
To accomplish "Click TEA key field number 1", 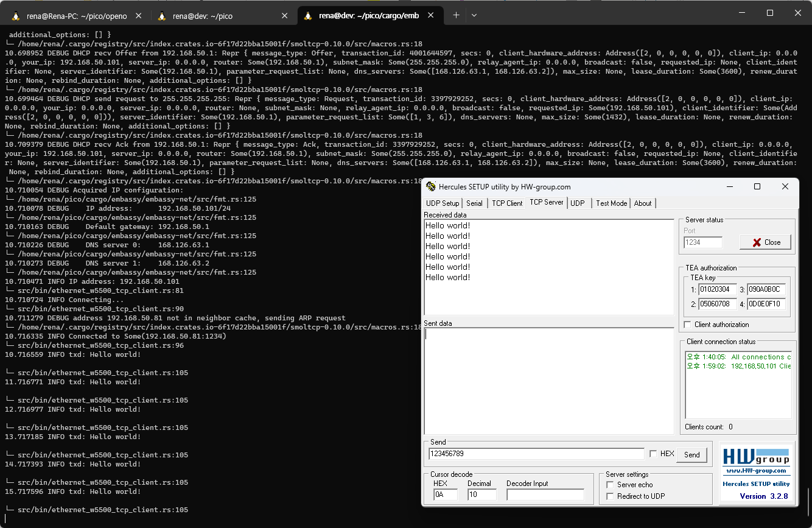I will [x=717, y=289].
